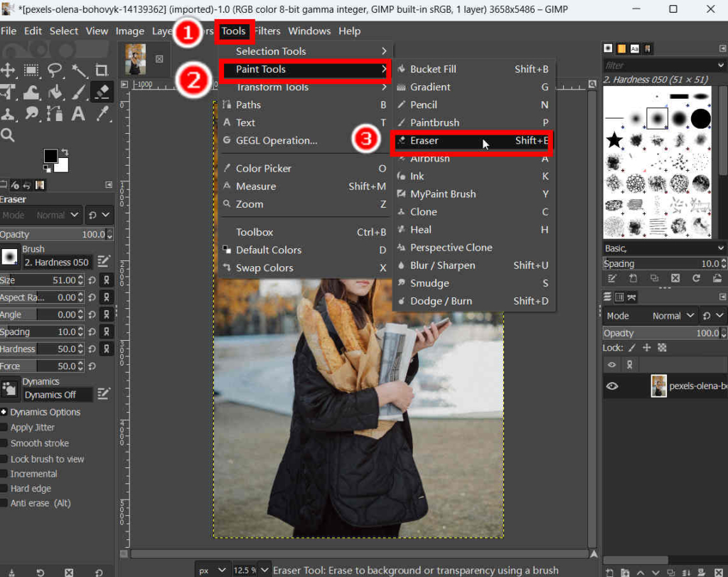728x577 pixels.
Task: Hide the pexels-olena layer with its eye toggle
Action: (611, 386)
